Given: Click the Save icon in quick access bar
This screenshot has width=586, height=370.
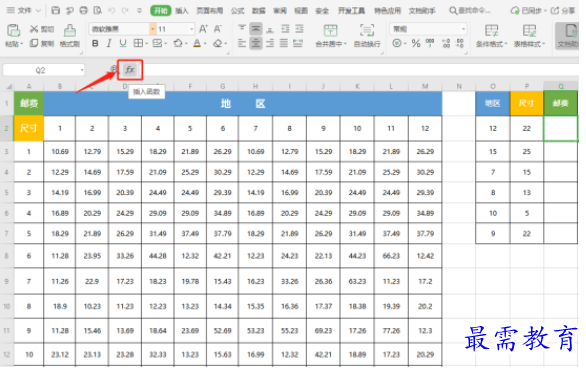Looking at the screenshot, I should pos(56,10).
